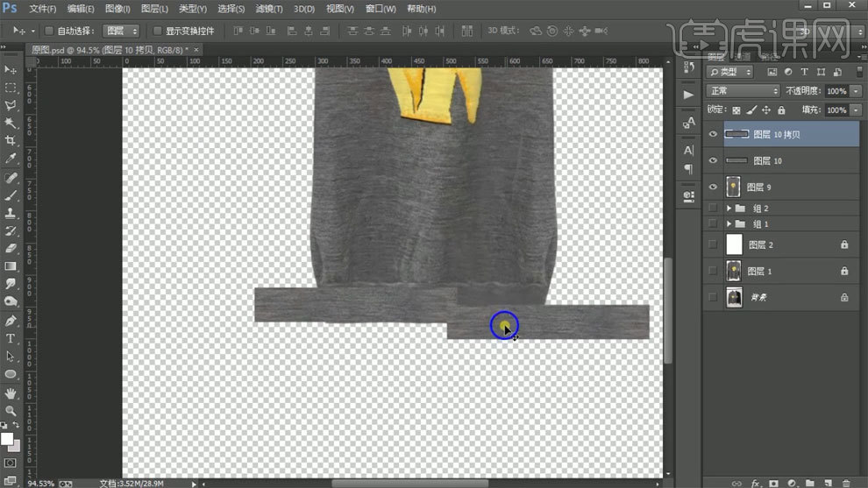
Task: Add a layer mask
Action: (x=773, y=483)
